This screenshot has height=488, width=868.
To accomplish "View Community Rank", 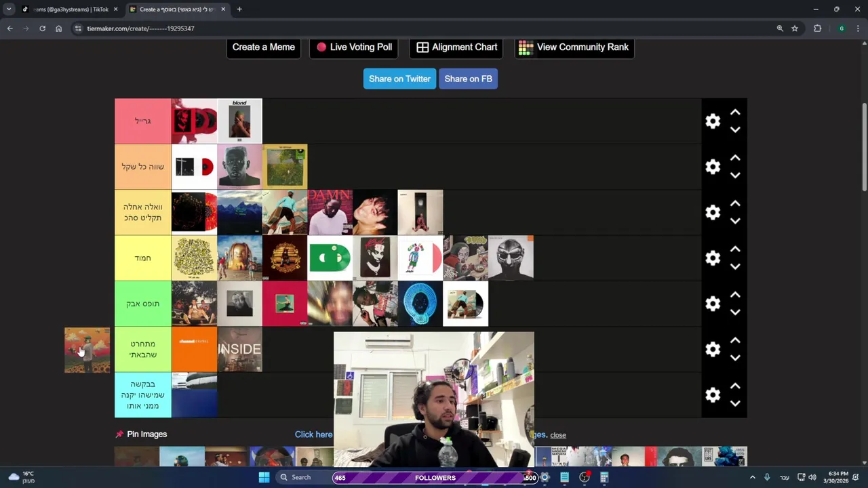I will [574, 47].
